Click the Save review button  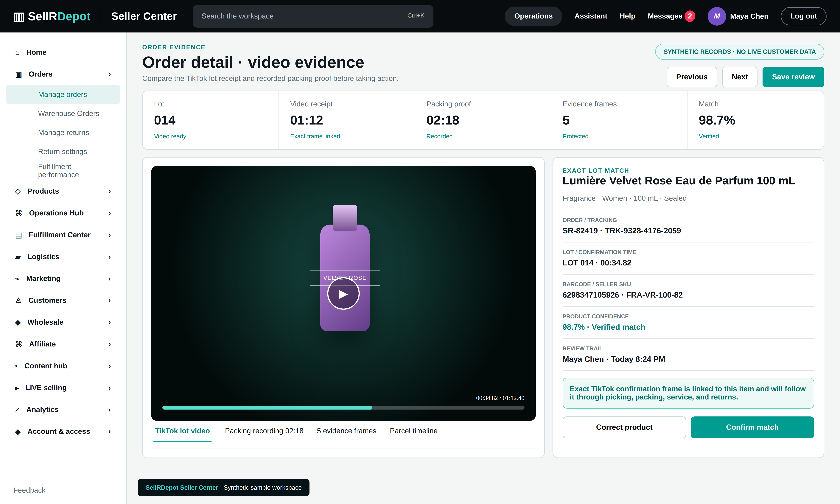tap(793, 77)
